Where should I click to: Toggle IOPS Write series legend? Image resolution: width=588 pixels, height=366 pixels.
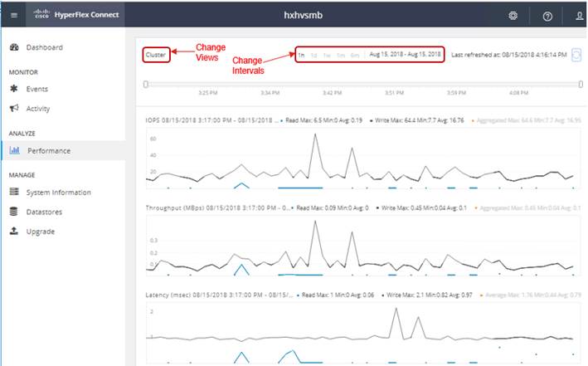(417, 120)
